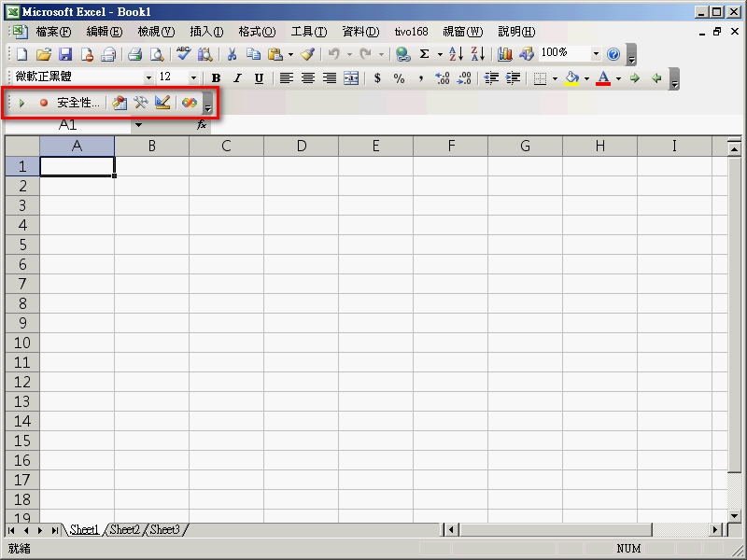Image resolution: width=747 pixels, height=560 pixels.
Task: Expand the font name dropdown
Action: click(148, 77)
